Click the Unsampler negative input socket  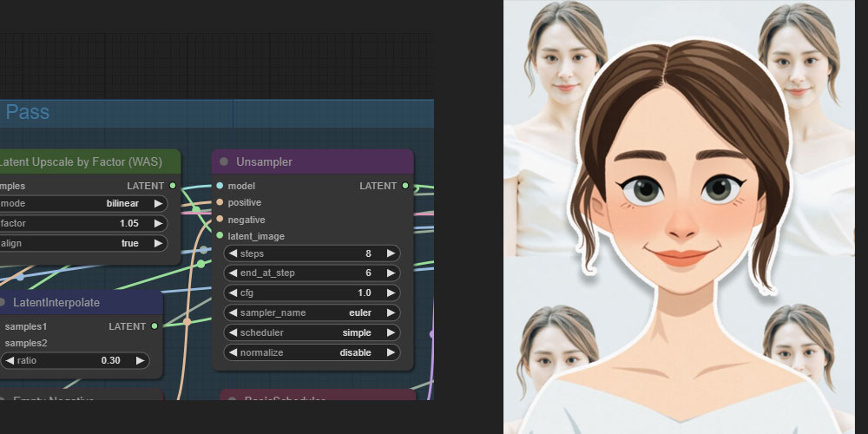point(220,220)
